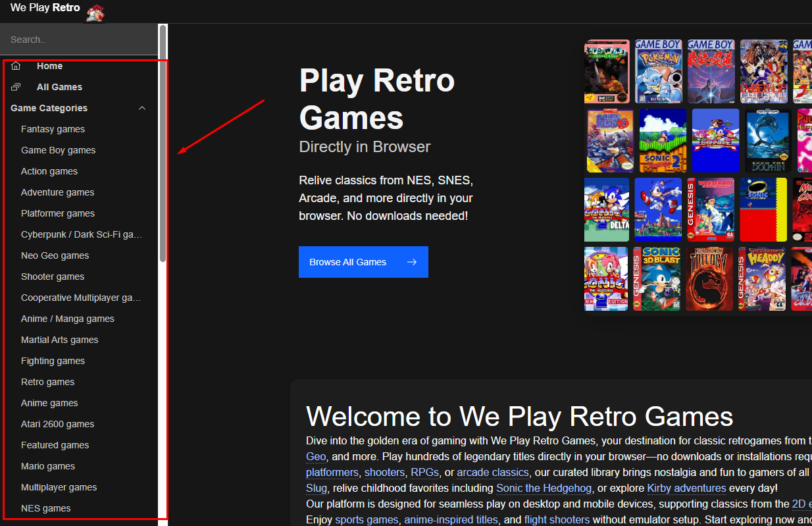This screenshot has width=812, height=526.
Task: Open the Kid Niki game cover
Action: coord(607,72)
